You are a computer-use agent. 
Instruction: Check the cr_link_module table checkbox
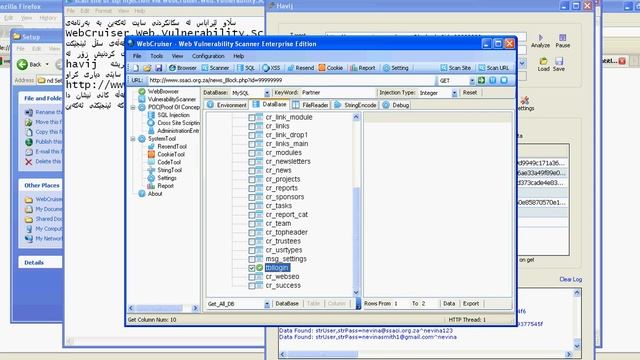click(x=251, y=118)
